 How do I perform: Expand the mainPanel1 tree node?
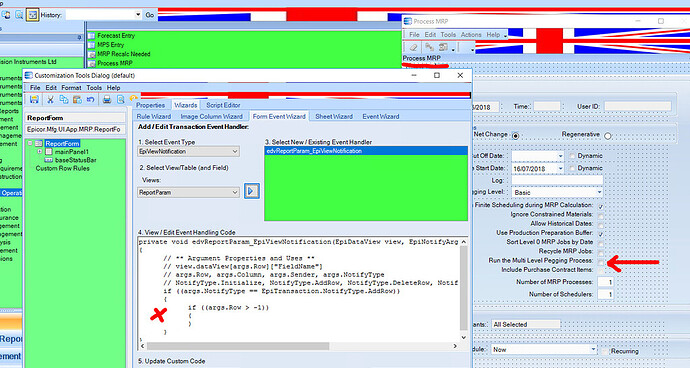click(x=40, y=151)
